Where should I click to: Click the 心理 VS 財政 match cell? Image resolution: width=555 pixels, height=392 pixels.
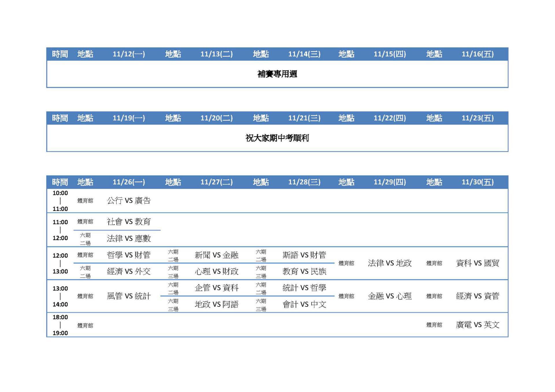pyautogui.click(x=216, y=271)
